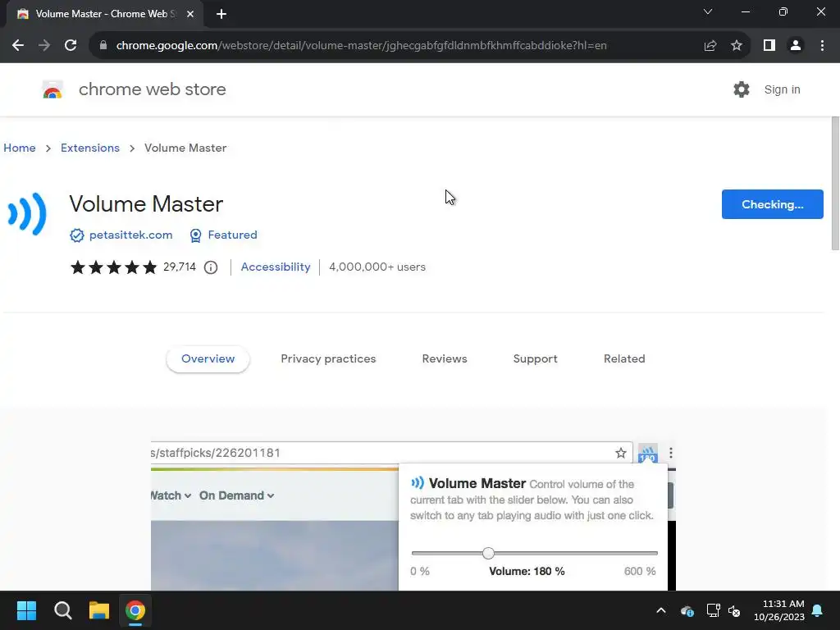Go back with the browser back arrow

pos(18,46)
